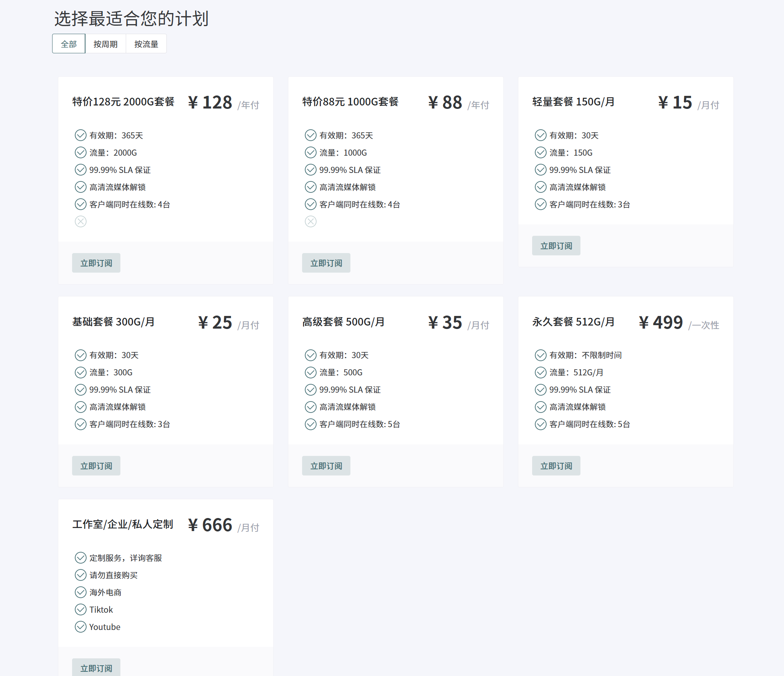The height and width of the screenshot is (676, 784).
Task: Click the Youtube feature text
Action: pos(105,627)
